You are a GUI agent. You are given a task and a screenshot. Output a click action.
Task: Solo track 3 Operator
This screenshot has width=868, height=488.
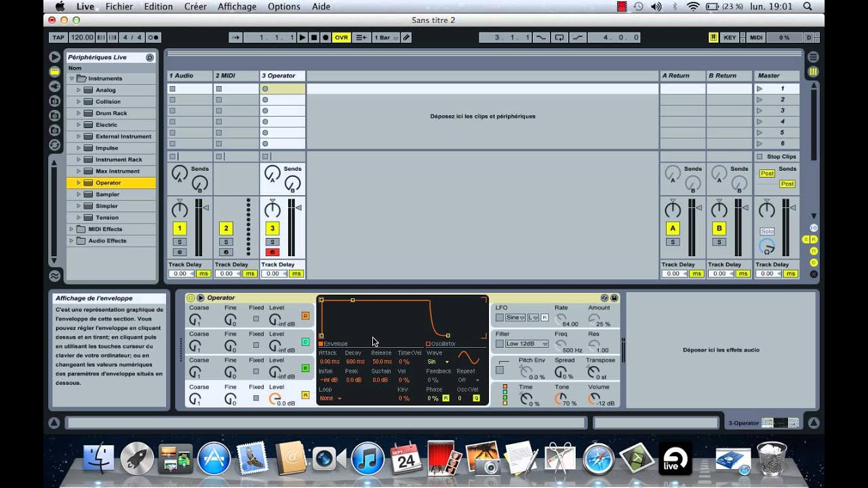(273, 242)
